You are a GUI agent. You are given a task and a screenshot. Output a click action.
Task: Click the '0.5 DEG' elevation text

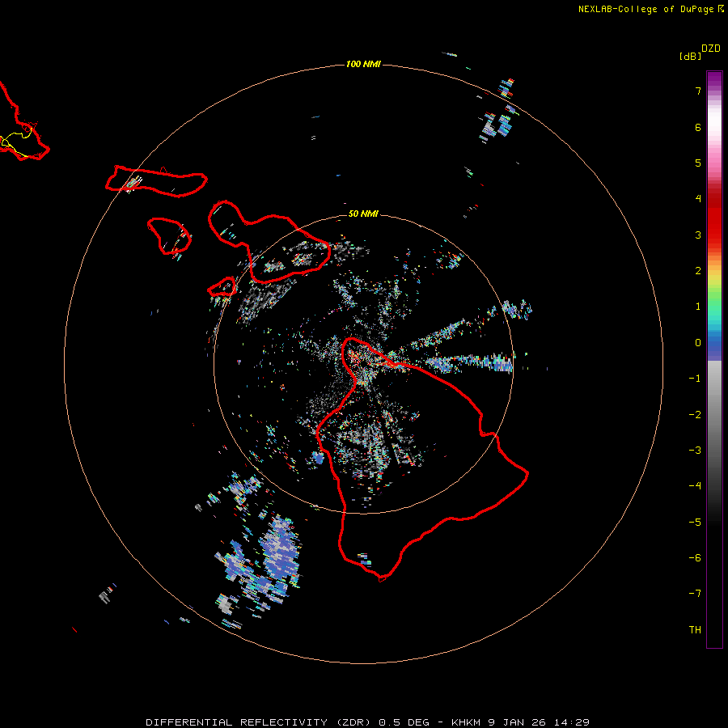[404, 722]
